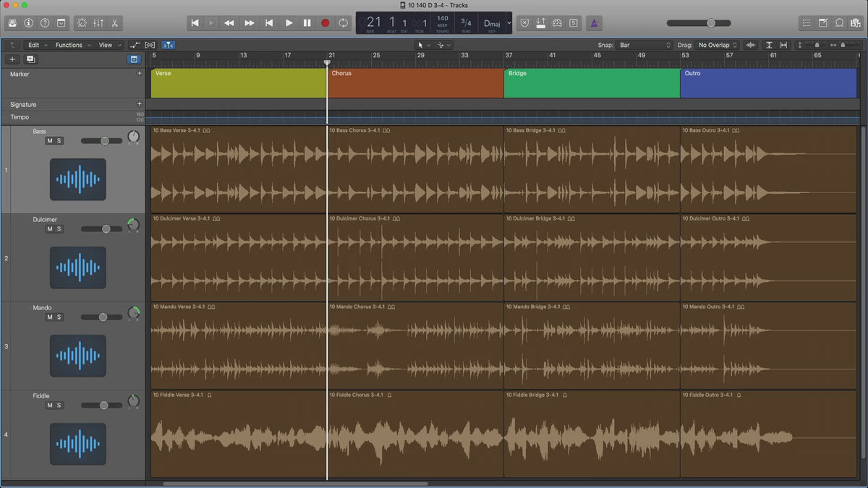Toggle Cycle mode on

coord(343,23)
